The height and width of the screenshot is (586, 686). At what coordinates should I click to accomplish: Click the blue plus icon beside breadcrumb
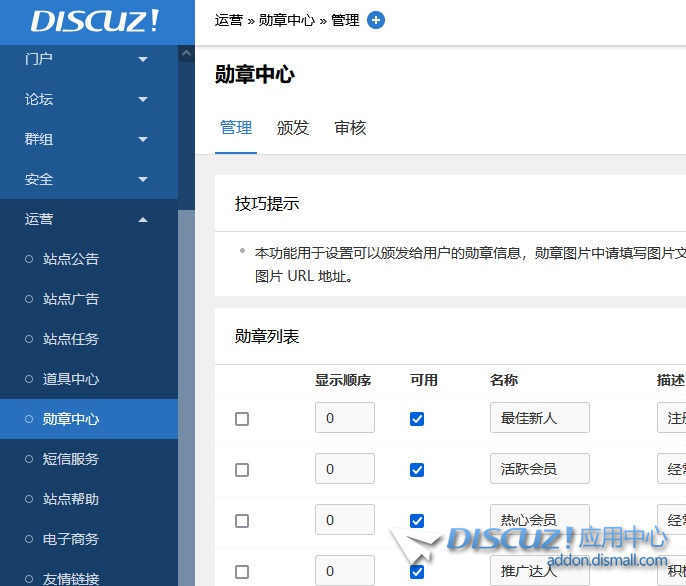pyautogui.click(x=376, y=20)
